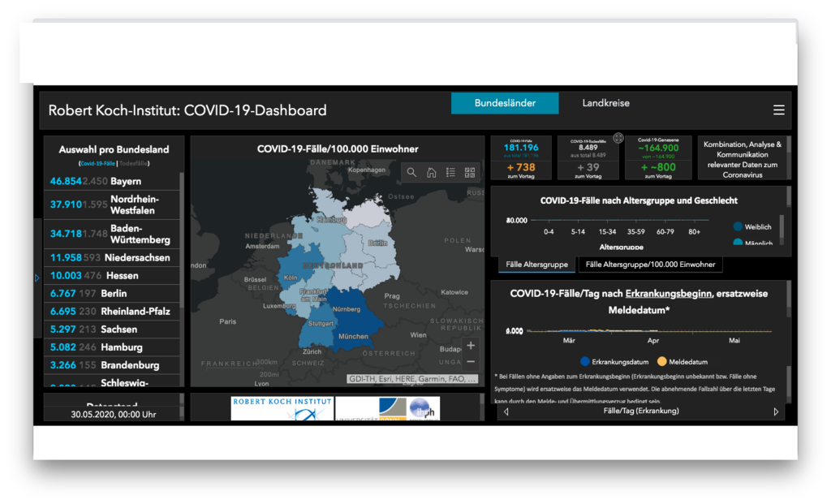Select Rheinland-Pfalz in the list
Screen dimensions: 831x504
[x=112, y=312]
